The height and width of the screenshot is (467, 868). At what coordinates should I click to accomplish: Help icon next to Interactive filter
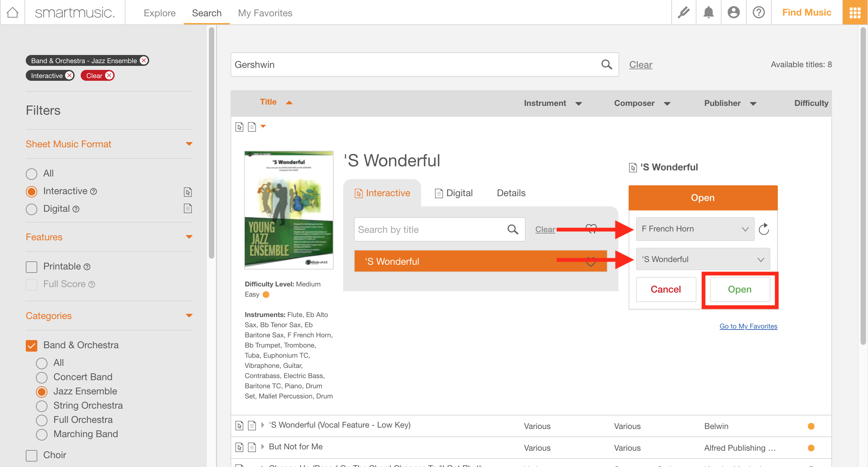click(94, 192)
